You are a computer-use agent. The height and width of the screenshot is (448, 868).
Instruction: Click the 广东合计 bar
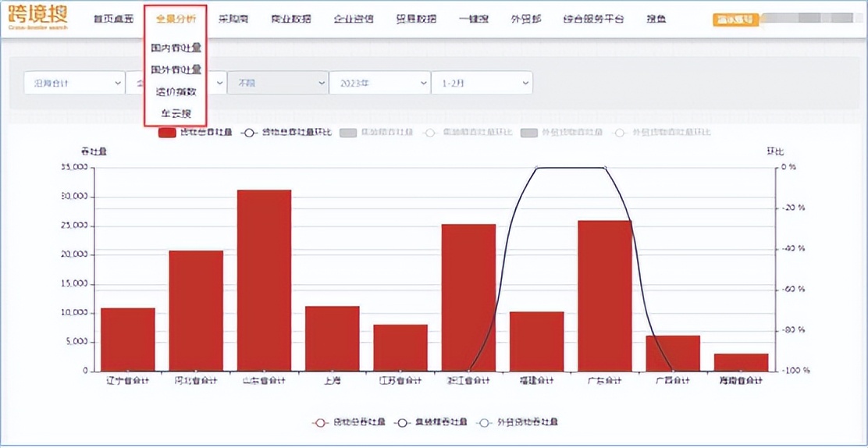(x=604, y=296)
